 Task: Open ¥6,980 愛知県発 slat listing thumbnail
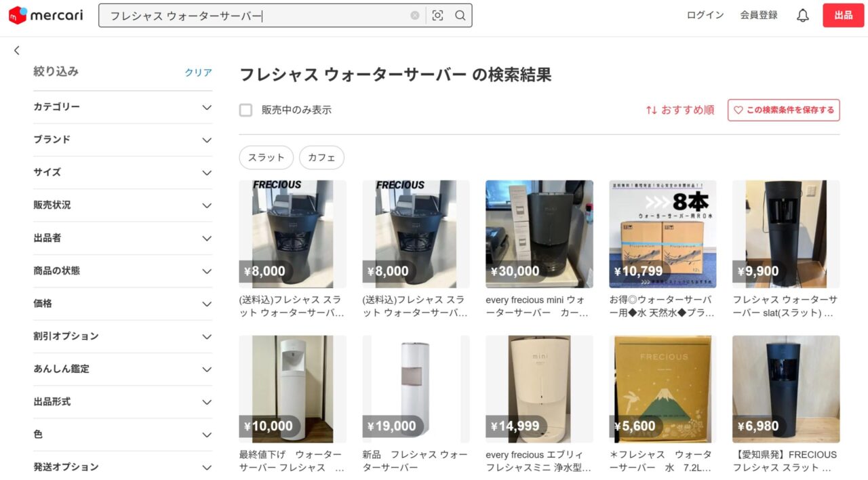[786, 389]
